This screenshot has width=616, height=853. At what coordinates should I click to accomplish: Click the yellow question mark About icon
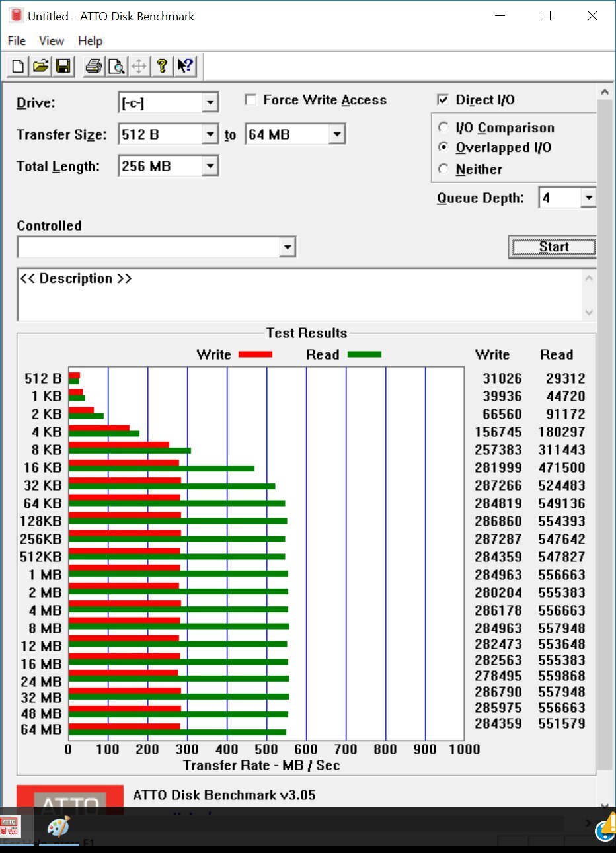click(x=161, y=66)
